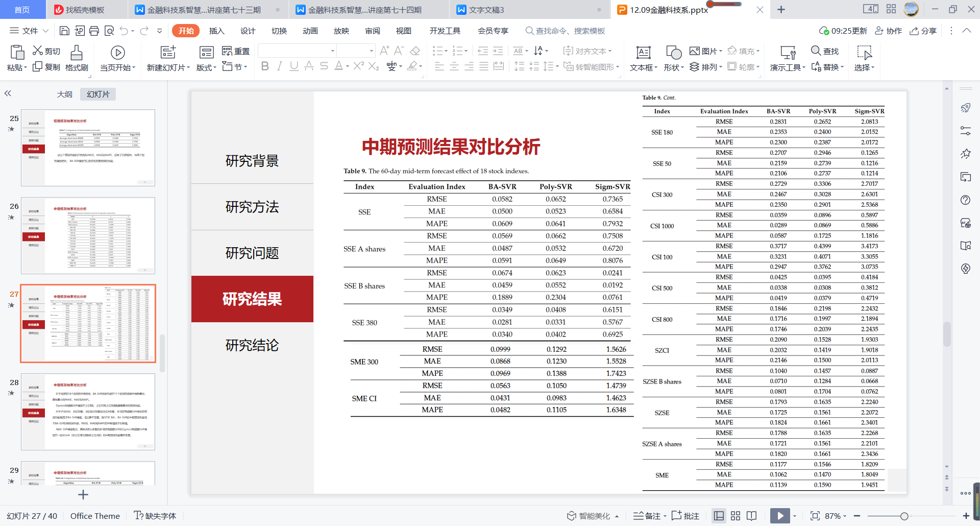The width and height of the screenshot is (980, 526).
Task: Click Decrease font size icon
Action: [x=399, y=51]
